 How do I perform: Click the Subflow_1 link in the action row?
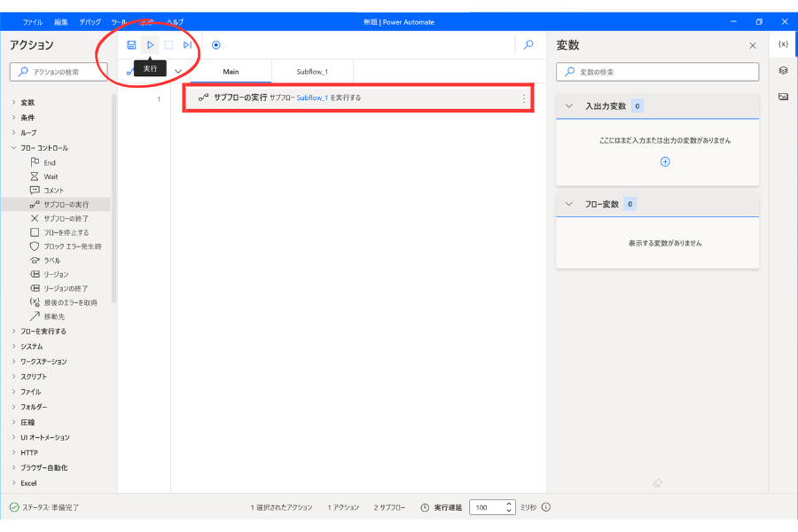(x=312, y=98)
